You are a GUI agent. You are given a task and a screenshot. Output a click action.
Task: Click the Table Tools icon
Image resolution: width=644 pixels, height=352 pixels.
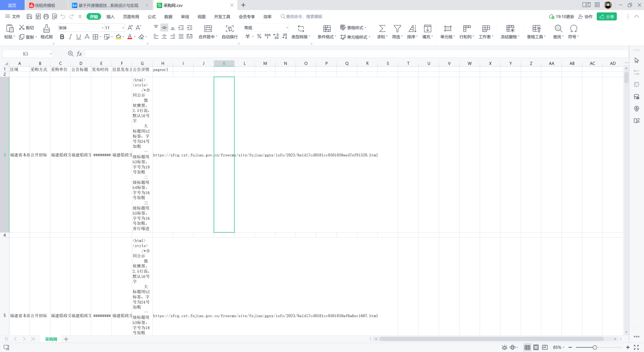536,28
